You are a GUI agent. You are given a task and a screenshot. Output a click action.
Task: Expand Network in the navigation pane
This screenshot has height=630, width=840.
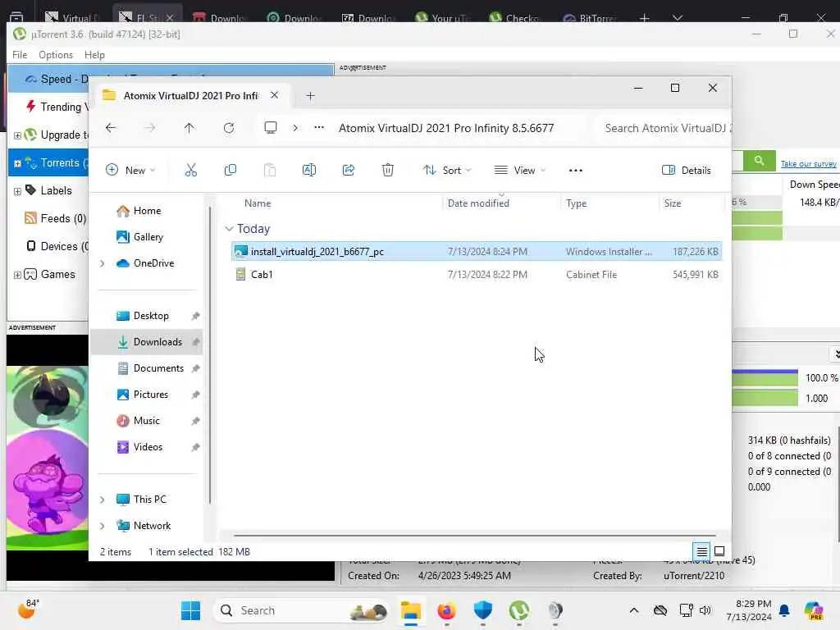pyautogui.click(x=103, y=526)
